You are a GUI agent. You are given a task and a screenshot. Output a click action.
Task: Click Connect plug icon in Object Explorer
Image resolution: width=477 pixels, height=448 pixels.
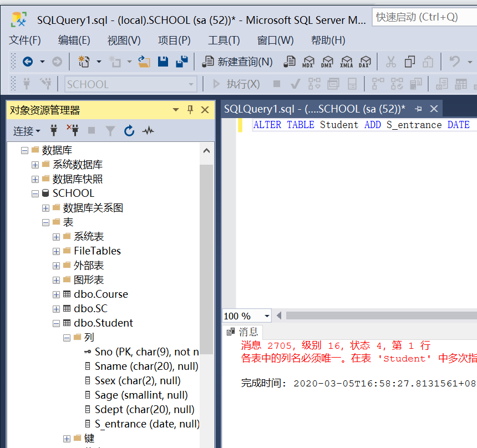click(54, 131)
